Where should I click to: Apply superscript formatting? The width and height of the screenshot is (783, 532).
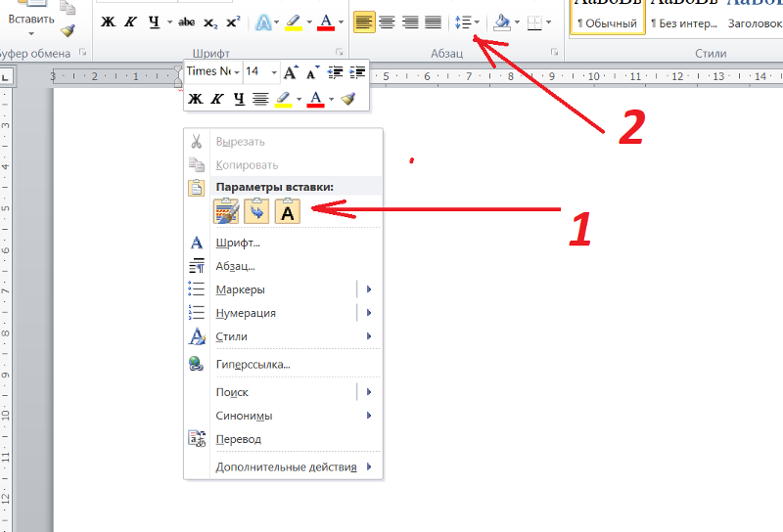click(233, 22)
